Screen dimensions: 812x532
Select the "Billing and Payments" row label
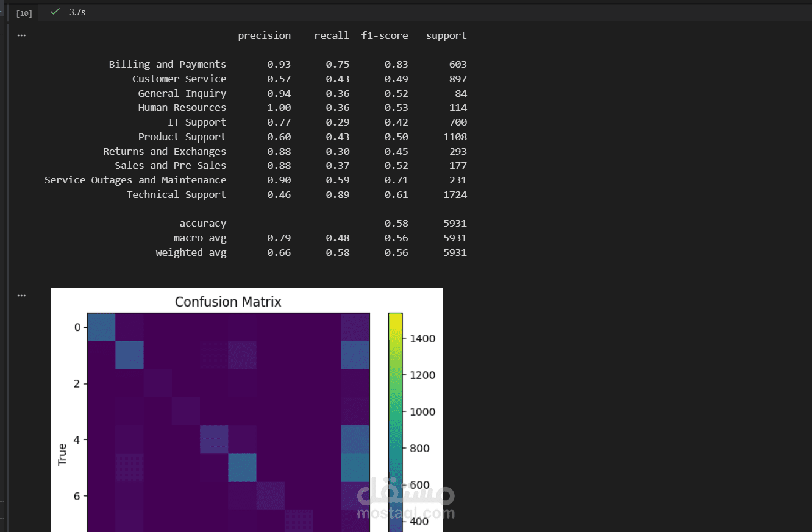pos(168,65)
